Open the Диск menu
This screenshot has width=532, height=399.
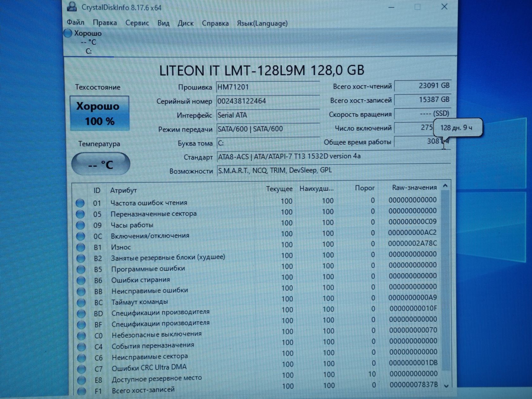click(x=186, y=23)
